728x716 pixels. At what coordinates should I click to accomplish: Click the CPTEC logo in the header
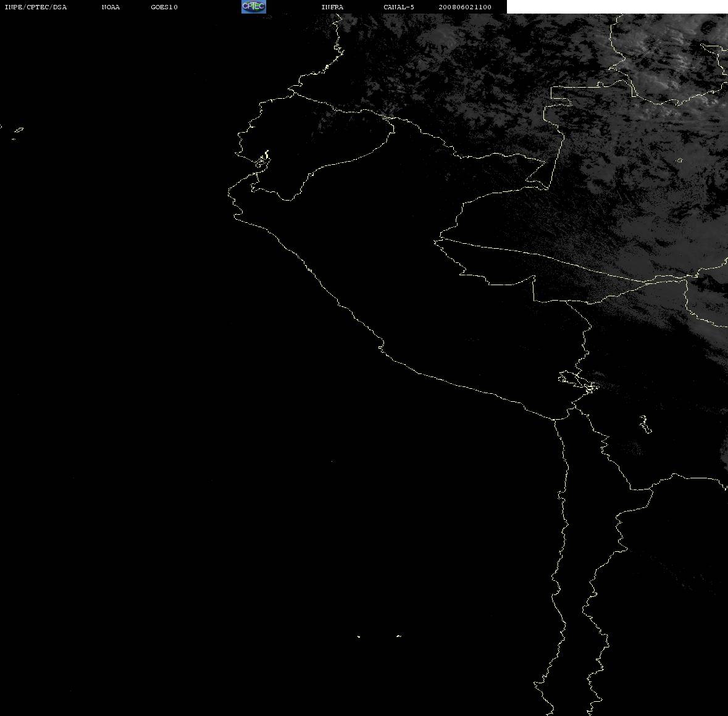254,7
